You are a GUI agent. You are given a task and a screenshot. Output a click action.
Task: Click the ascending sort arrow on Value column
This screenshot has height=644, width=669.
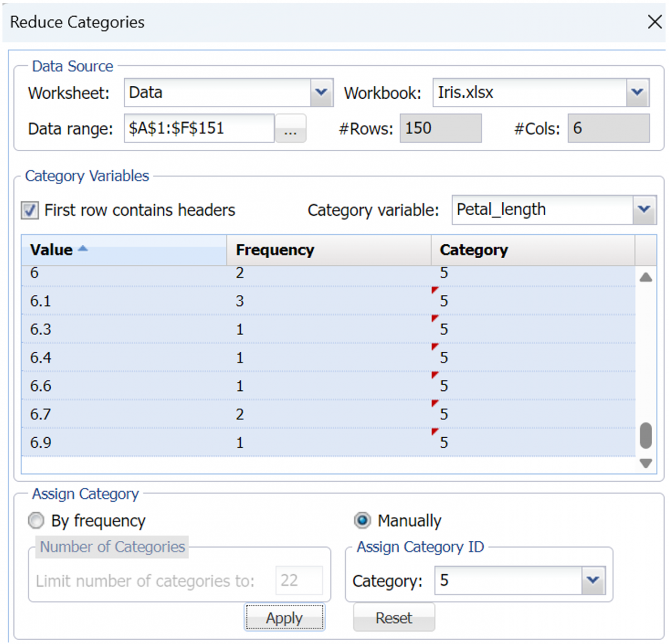[x=81, y=249]
